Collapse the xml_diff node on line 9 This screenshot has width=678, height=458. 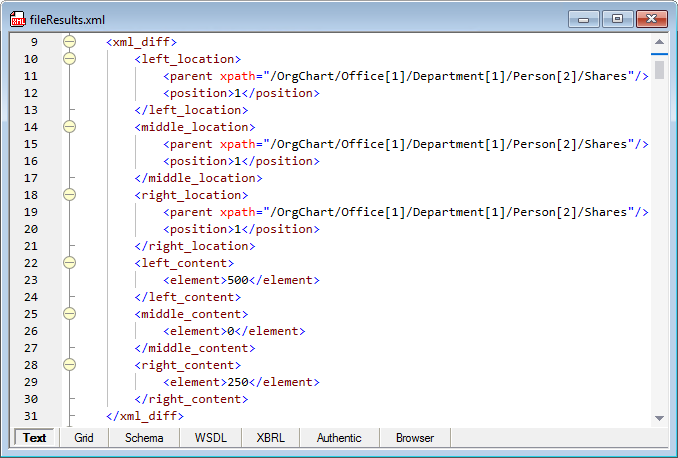click(x=69, y=42)
